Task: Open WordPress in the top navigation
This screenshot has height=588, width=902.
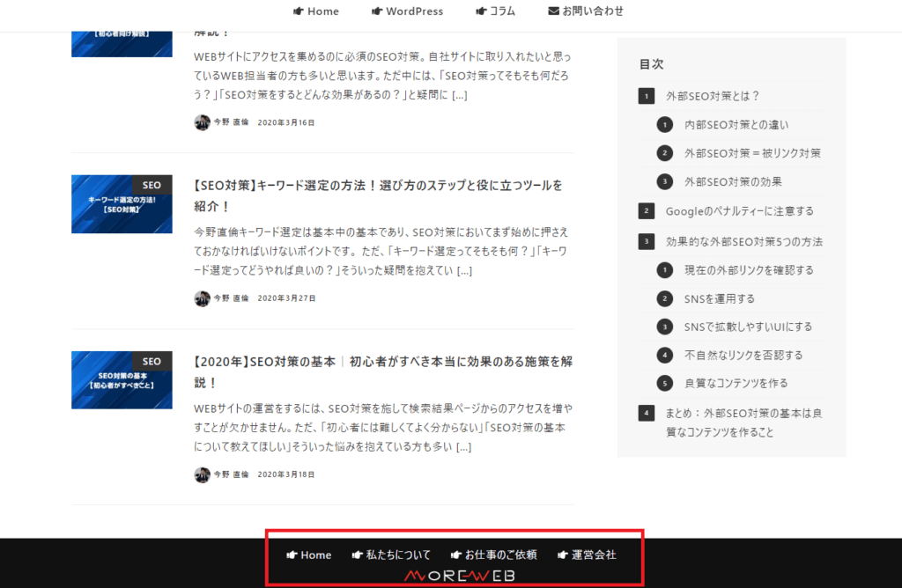Action: click(x=414, y=11)
